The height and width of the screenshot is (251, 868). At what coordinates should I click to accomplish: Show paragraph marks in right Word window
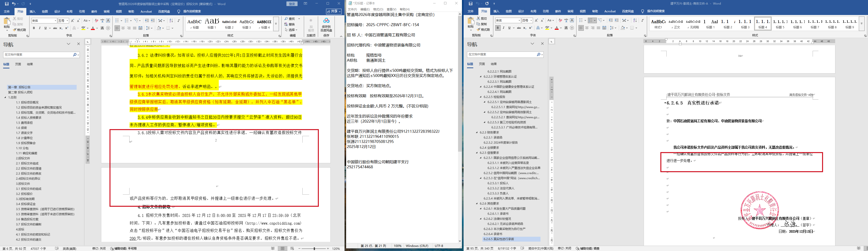[x=642, y=21]
